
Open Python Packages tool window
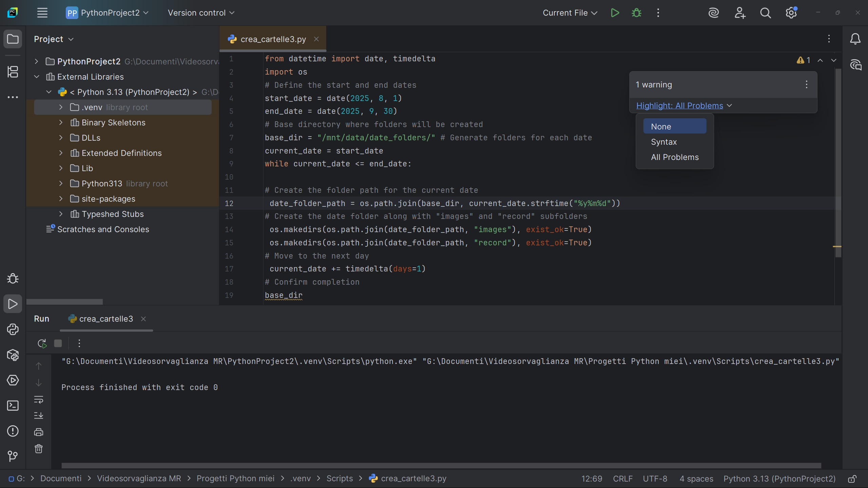click(x=13, y=355)
